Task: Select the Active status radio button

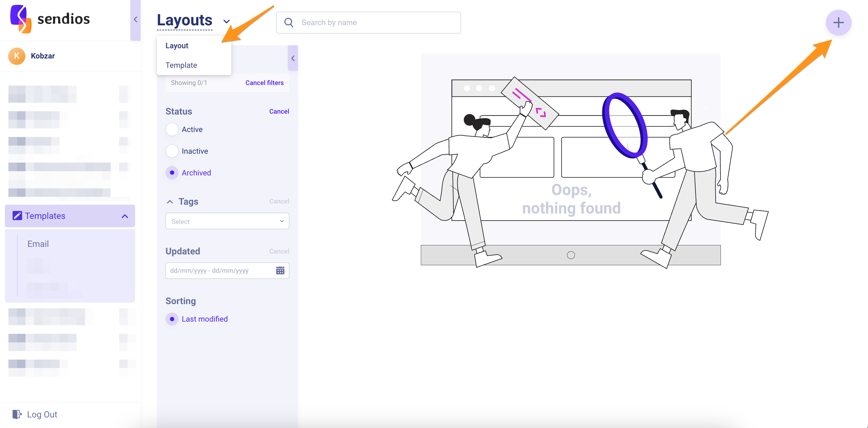Action: pyautogui.click(x=172, y=129)
